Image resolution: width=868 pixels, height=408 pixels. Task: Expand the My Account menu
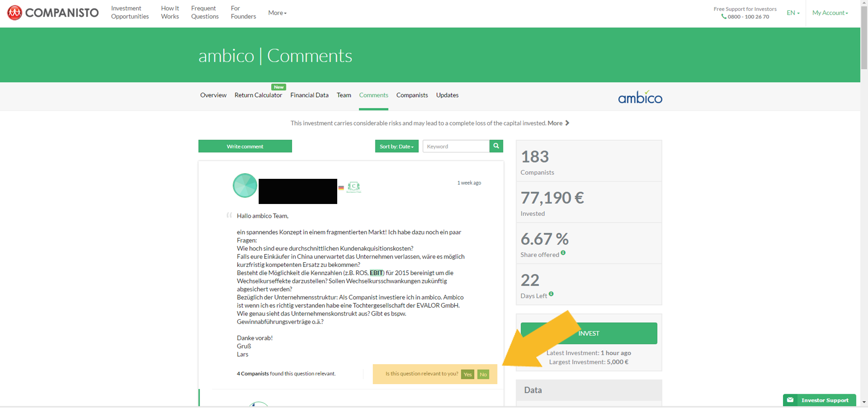(830, 13)
